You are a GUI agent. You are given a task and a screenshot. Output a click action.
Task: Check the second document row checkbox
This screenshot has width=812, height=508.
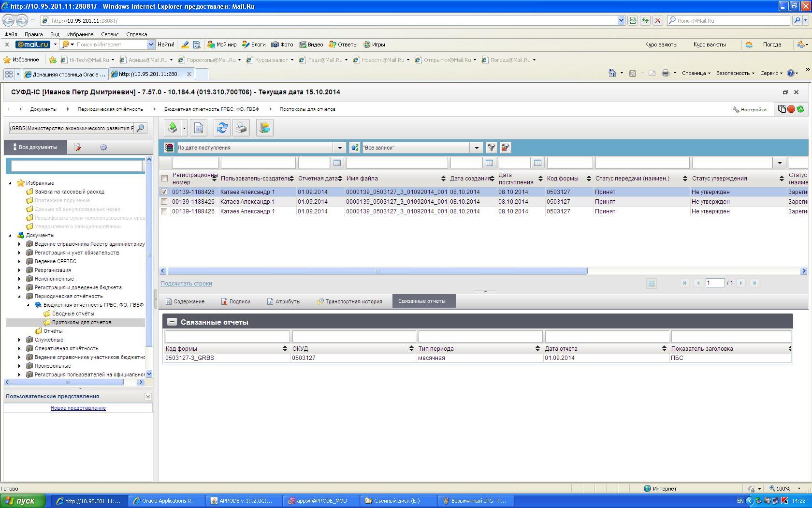pos(164,202)
